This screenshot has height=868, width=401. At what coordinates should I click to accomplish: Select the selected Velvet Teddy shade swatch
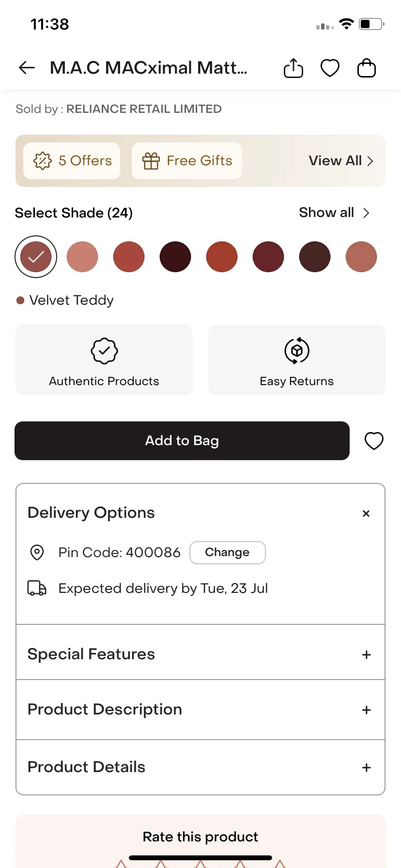point(36,257)
